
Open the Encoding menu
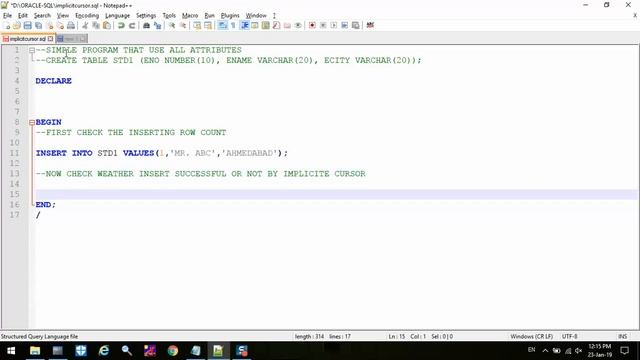point(87,16)
